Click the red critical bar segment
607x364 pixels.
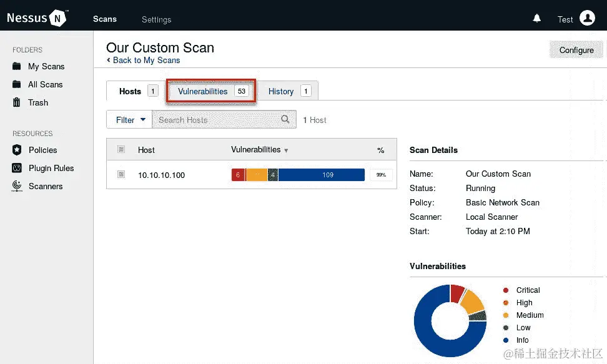[238, 175]
